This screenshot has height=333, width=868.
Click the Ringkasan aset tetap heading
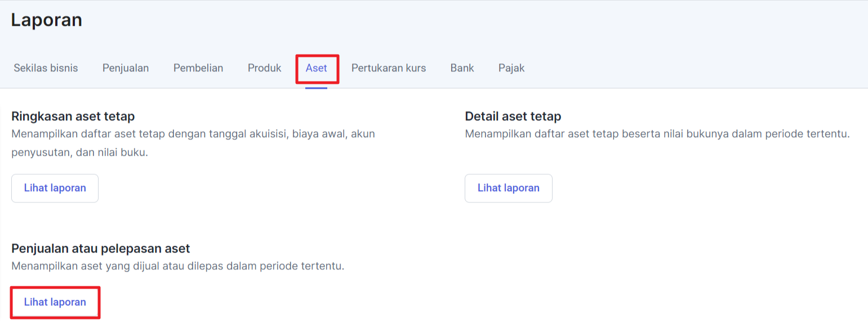click(73, 116)
